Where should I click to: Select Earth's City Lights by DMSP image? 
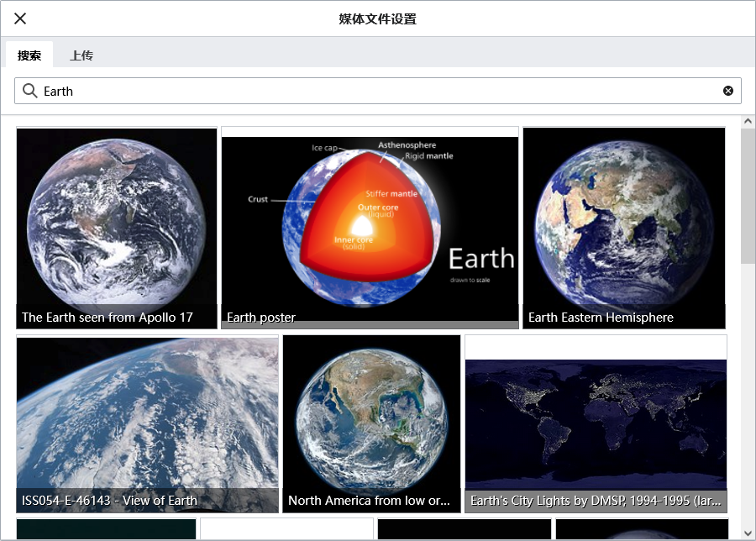[x=596, y=423]
